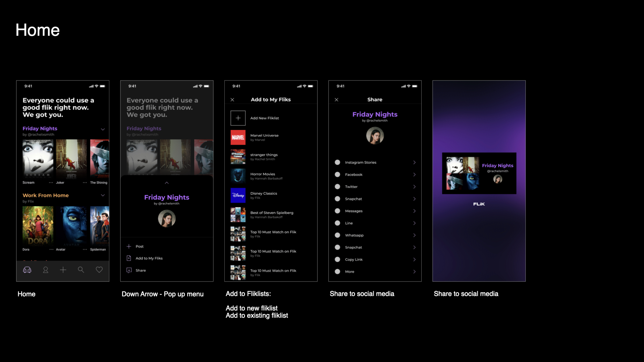Open the search magnifier icon
Viewport: 644px width, 362px height.
click(81, 270)
